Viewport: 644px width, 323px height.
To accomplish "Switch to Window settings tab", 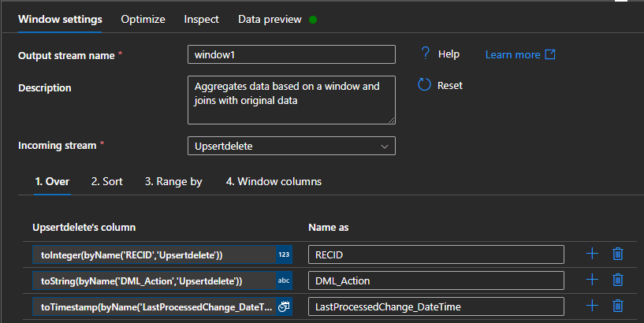I will click(60, 19).
